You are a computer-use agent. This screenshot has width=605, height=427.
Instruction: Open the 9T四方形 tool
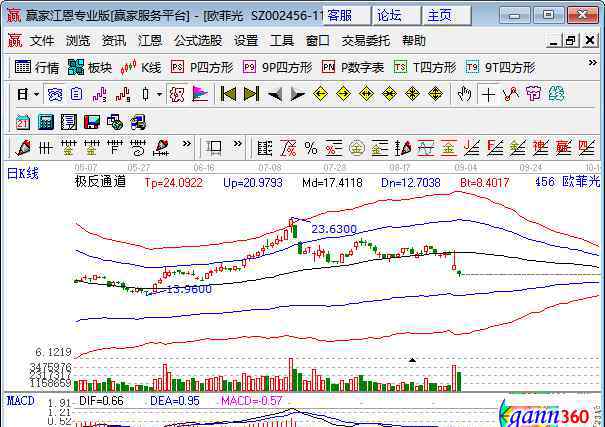(x=500, y=68)
